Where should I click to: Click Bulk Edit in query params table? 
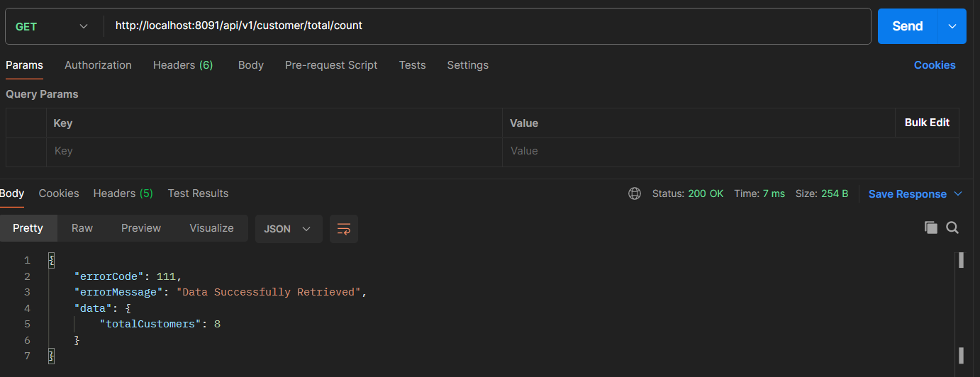point(926,123)
